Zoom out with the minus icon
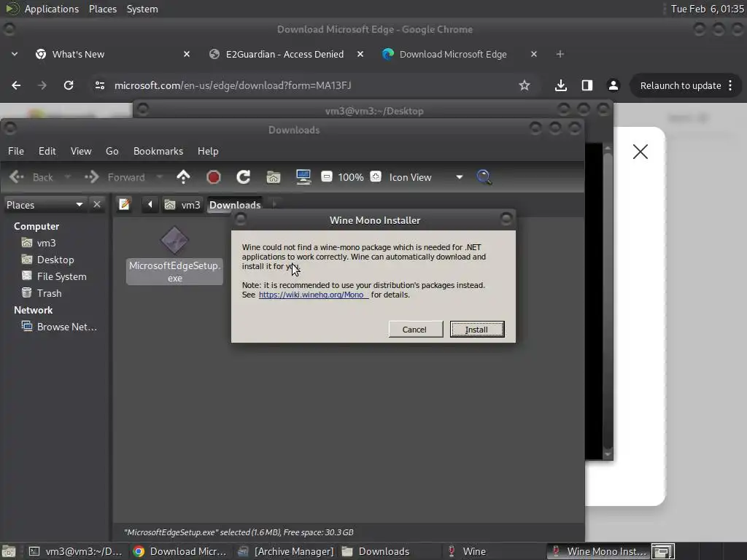 tap(326, 177)
